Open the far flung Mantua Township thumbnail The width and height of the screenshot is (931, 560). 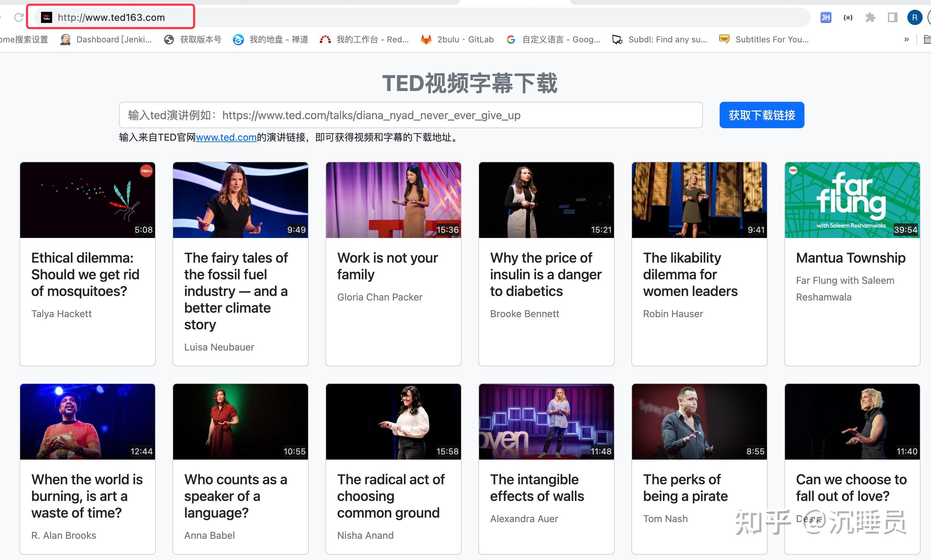click(x=852, y=200)
